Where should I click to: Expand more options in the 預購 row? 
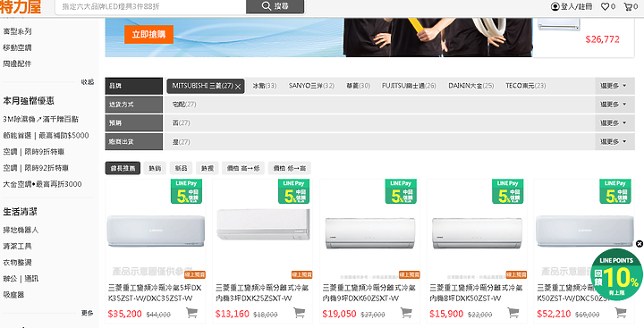614,123
